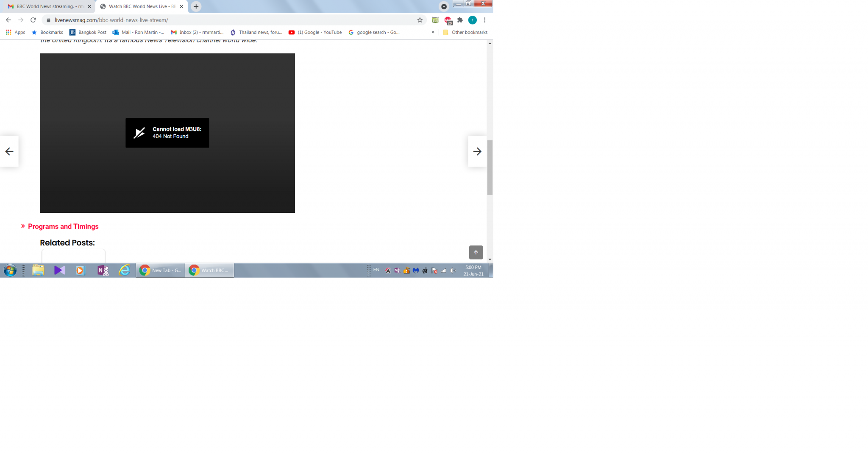
Task: Open OneNote clipping tool on taskbar
Action: click(103, 270)
